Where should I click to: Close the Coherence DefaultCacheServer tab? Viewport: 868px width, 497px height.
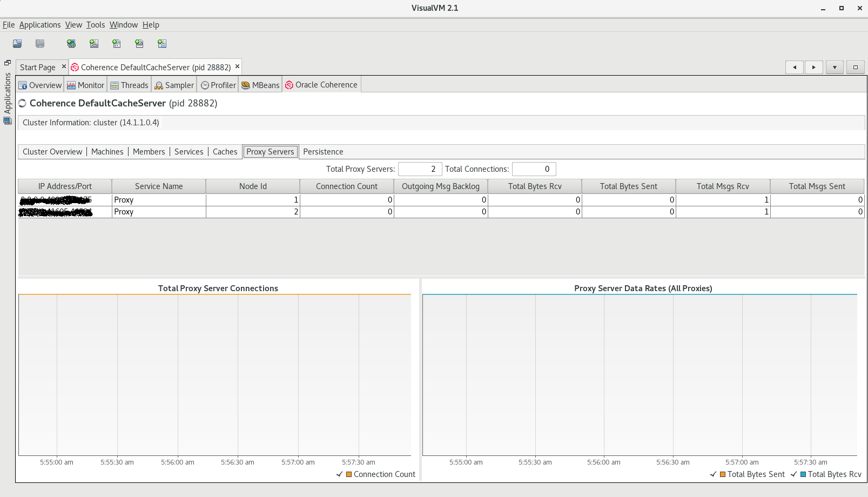pos(237,66)
